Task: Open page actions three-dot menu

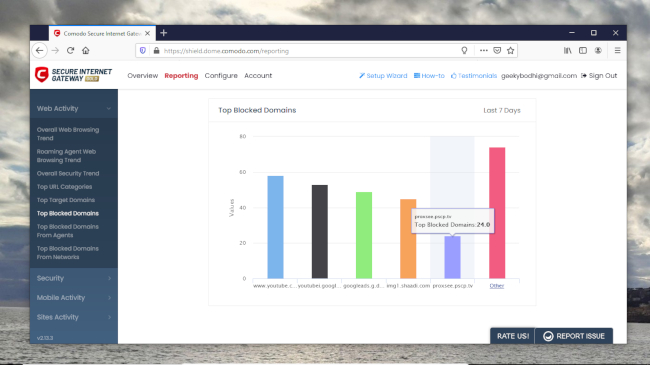Action: point(483,51)
